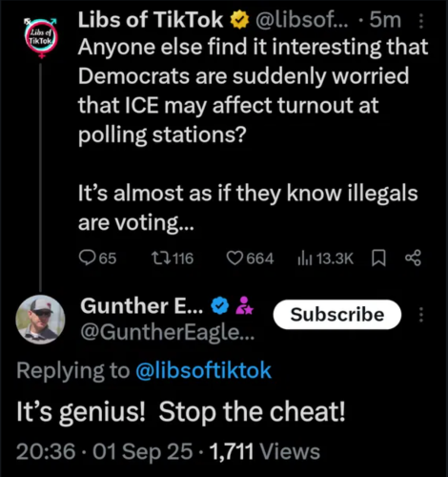Screen dimensions: 448x477
Task: Open the Libs of TikTok display name
Action: 151,20
